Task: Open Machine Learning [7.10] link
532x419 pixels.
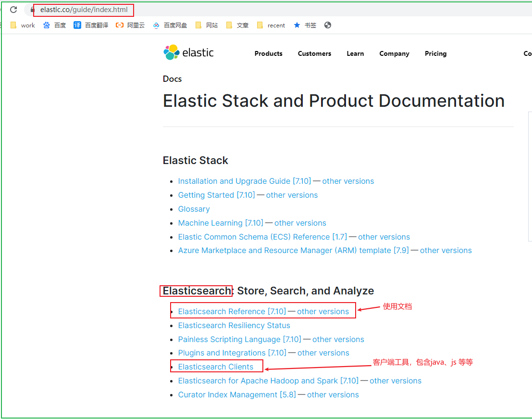Action: (x=221, y=223)
